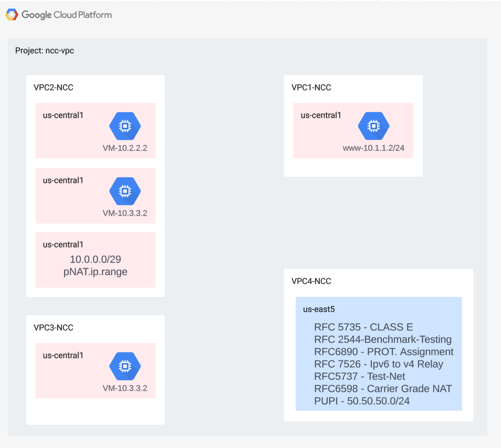Click the Google Cloud Platform title text
Image resolution: width=501 pixels, height=448 pixels.
click(67, 15)
